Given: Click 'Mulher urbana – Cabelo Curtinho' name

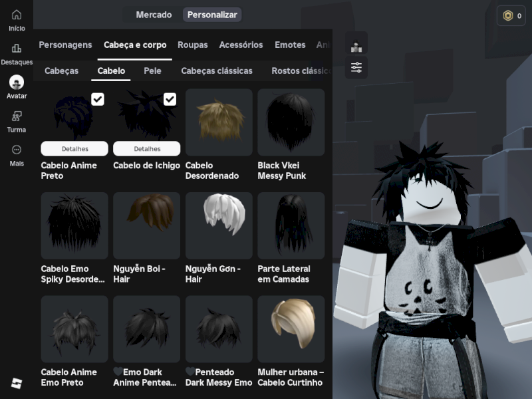Looking at the screenshot, I should click(x=291, y=377).
